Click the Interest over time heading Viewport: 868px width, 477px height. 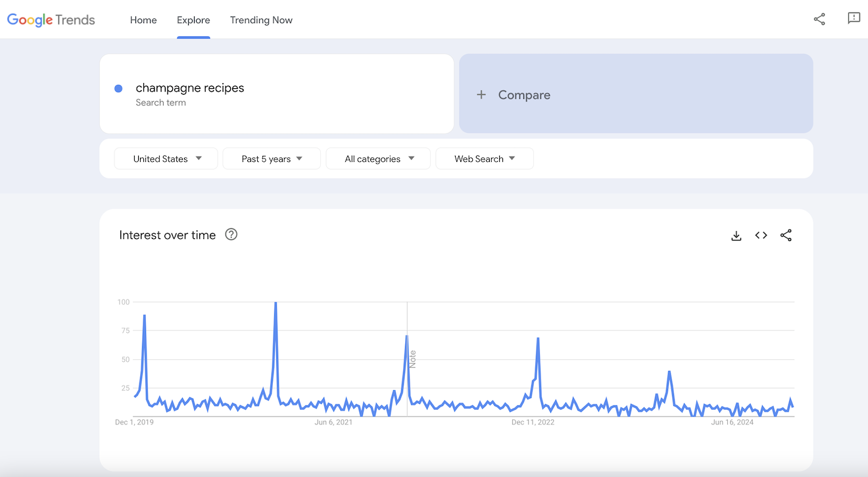coord(168,235)
